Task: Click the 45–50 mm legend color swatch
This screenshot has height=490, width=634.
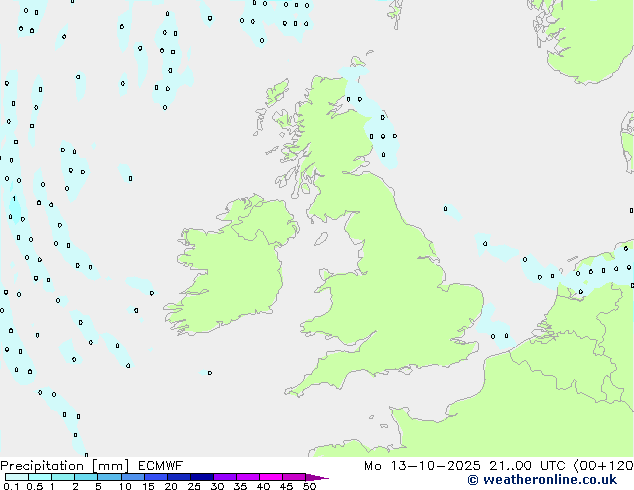Action: tap(294, 477)
